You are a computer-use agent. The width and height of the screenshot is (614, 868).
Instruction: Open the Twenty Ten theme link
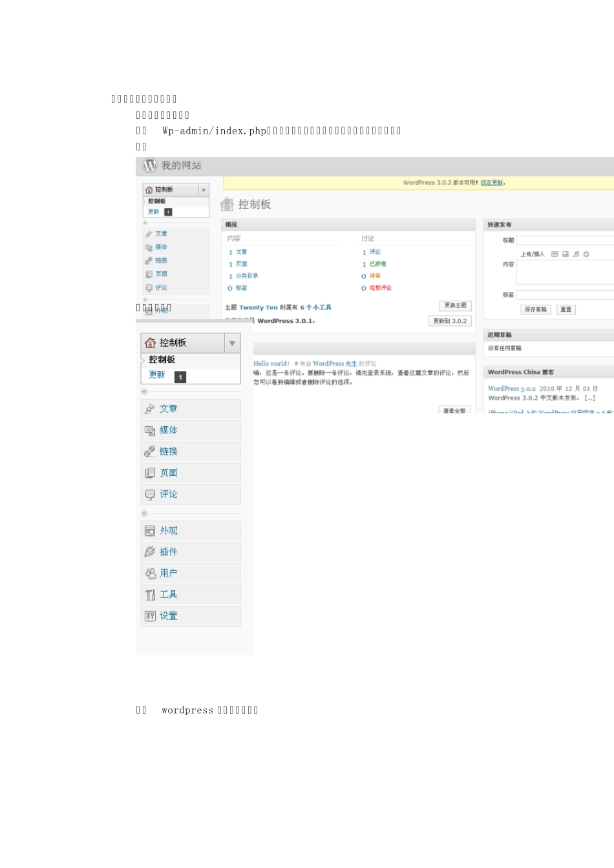coord(259,307)
